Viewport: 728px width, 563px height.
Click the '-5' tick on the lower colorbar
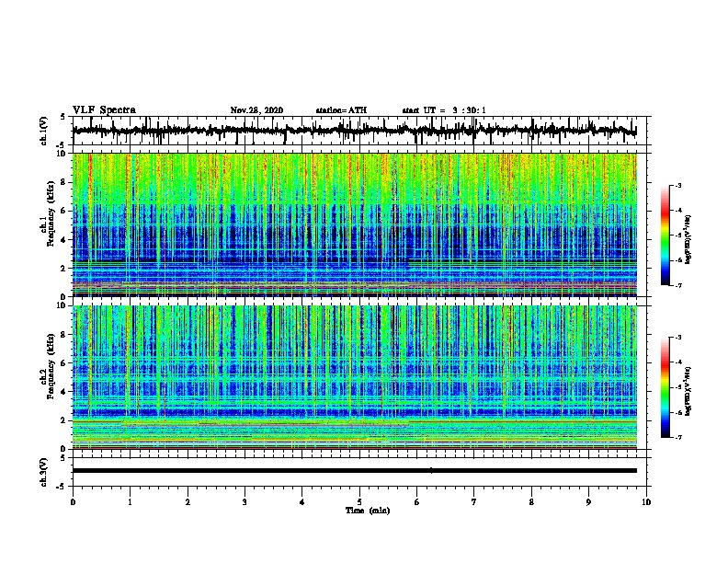tap(678, 387)
